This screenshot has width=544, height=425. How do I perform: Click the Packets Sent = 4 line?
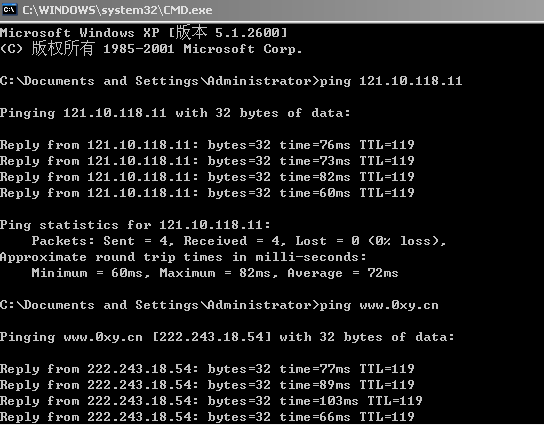click(239, 241)
